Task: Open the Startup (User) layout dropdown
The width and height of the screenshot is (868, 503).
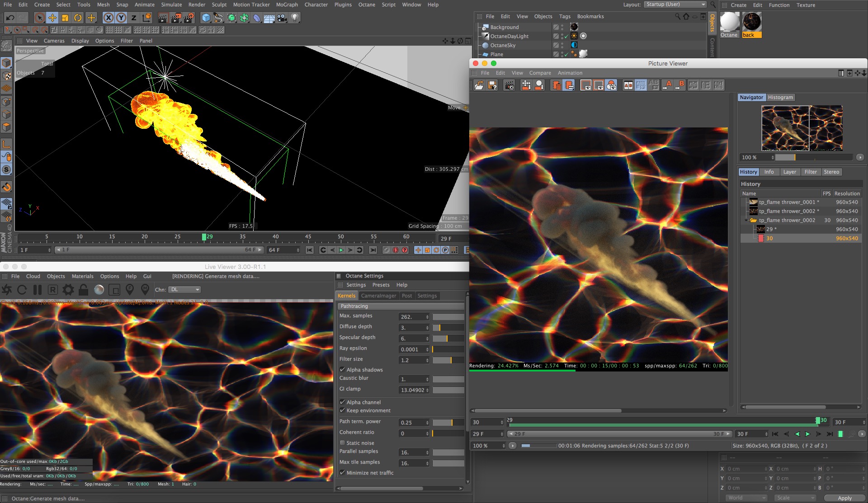Action: 675,5
